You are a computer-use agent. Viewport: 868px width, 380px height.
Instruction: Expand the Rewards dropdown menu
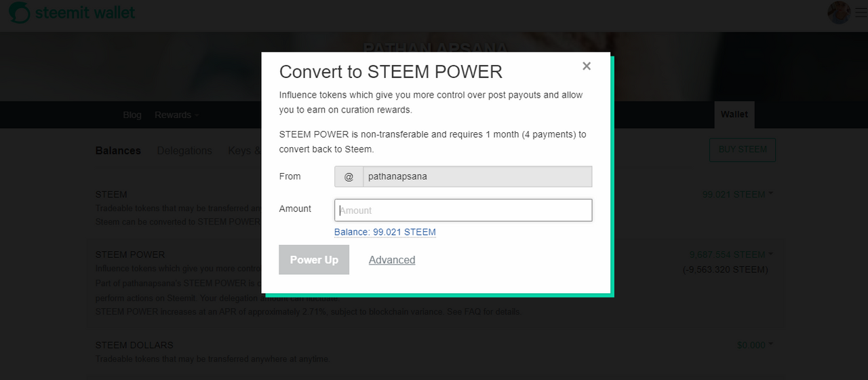pyautogui.click(x=176, y=115)
